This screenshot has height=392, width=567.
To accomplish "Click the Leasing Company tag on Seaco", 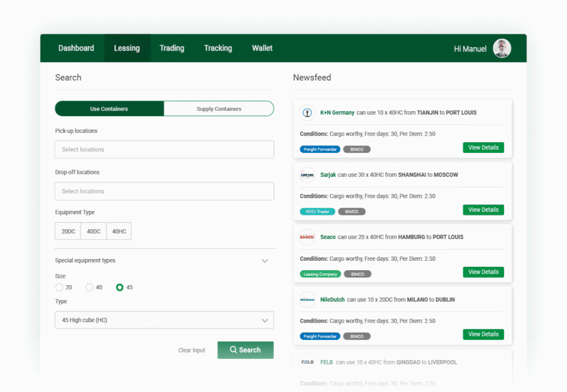I will 320,274.
